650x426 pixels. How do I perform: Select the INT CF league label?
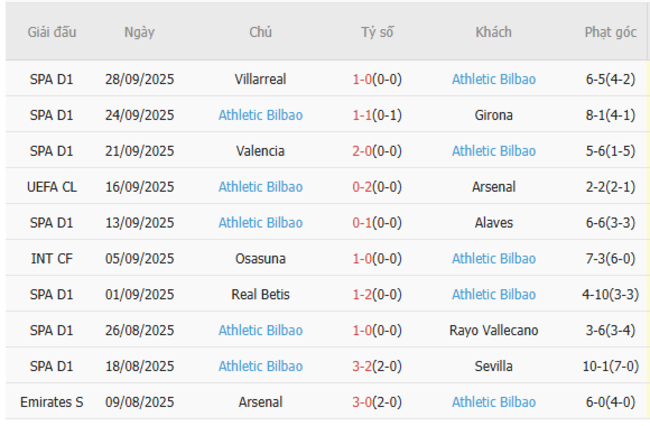[52, 259]
